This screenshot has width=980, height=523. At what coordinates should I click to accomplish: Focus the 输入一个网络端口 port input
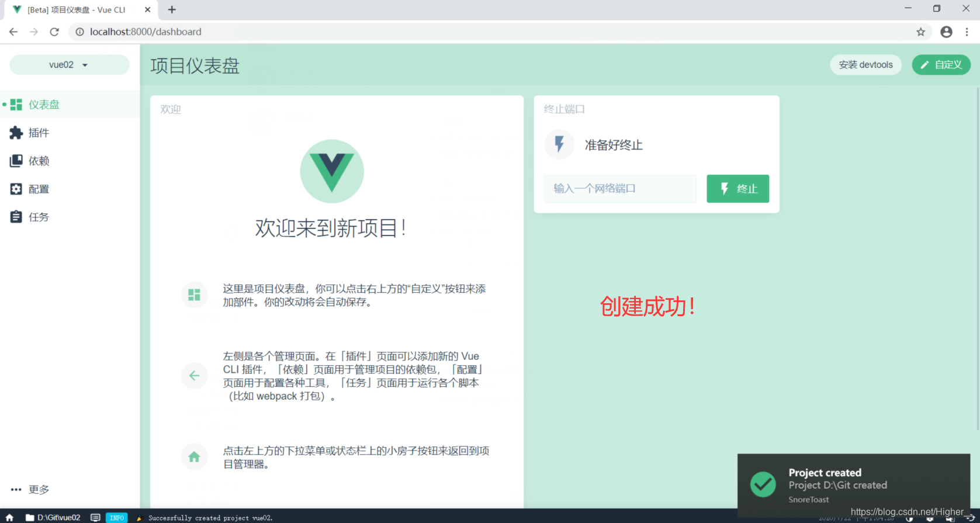pos(620,189)
